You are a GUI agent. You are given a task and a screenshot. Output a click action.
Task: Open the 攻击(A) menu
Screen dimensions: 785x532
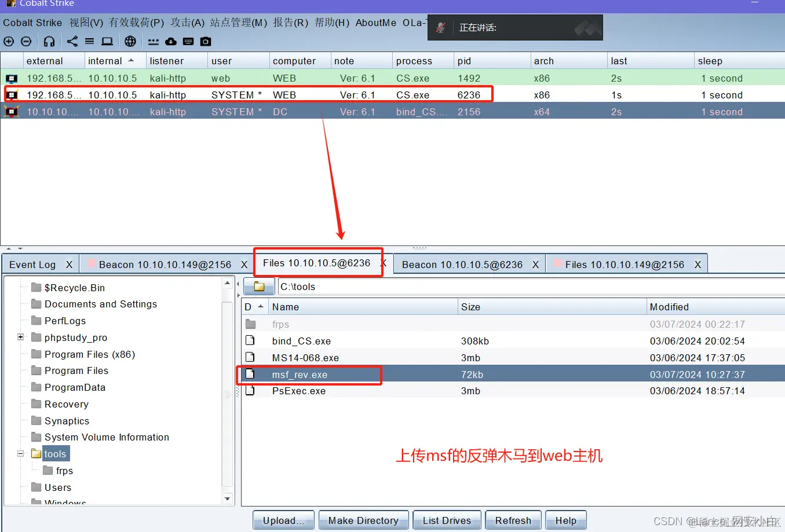point(188,23)
